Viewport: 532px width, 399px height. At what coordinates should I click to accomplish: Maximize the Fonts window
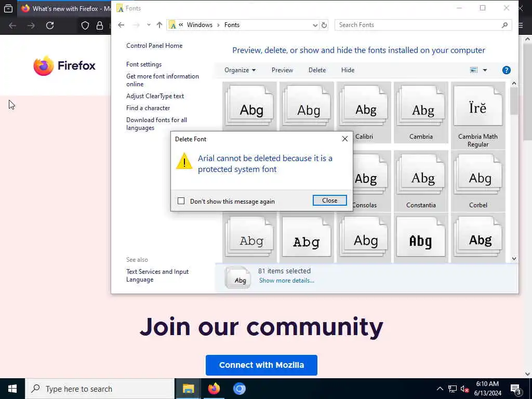point(483,8)
